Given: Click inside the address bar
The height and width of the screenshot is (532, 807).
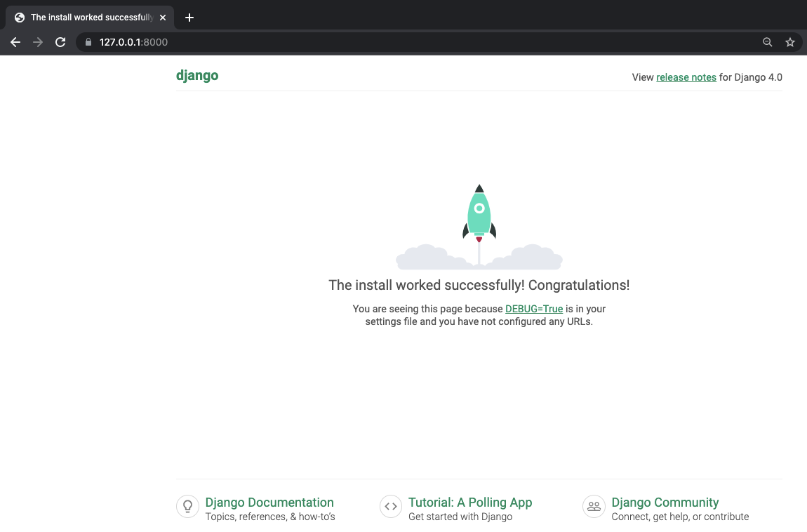Looking at the screenshot, I should [x=281, y=42].
